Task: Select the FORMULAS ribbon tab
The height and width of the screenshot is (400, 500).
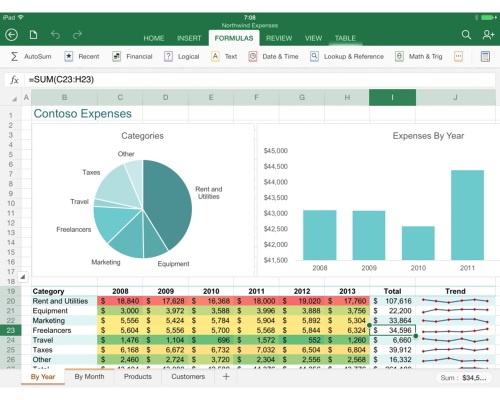Action: point(234,38)
